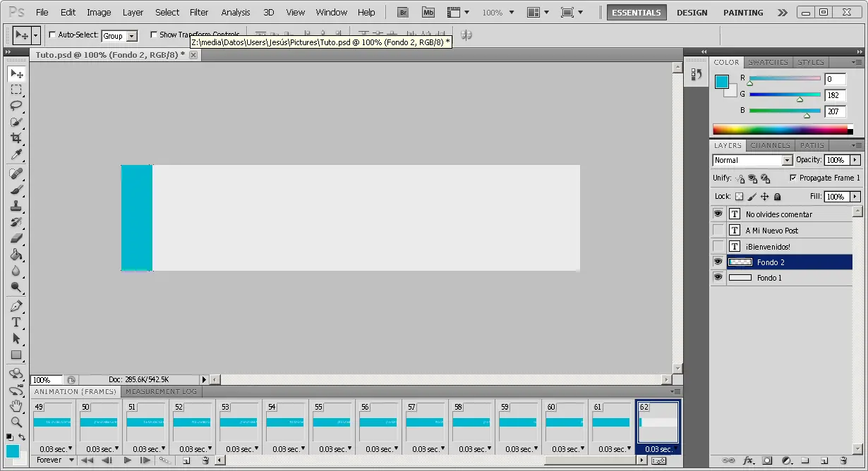Switch to the Swatches tab
Viewport: 868px width, 471px height.
click(x=768, y=62)
